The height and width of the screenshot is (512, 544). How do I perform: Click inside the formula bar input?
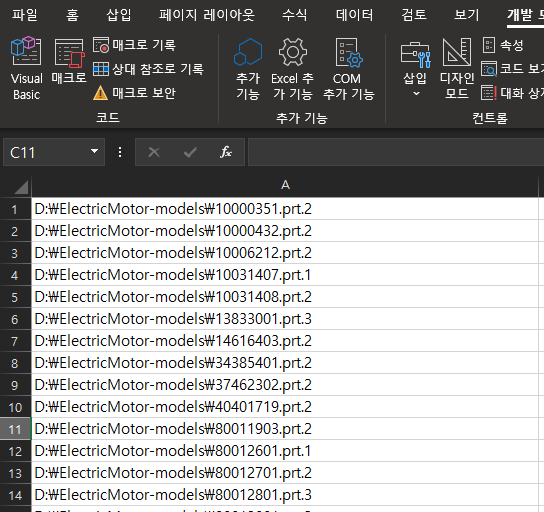click(x=396, y=152)
